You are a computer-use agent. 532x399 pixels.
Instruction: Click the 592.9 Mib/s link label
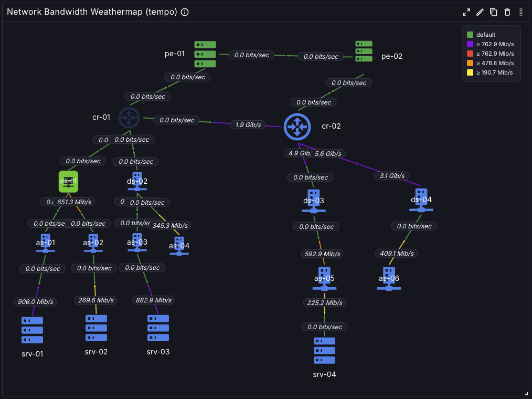[322, 254]
